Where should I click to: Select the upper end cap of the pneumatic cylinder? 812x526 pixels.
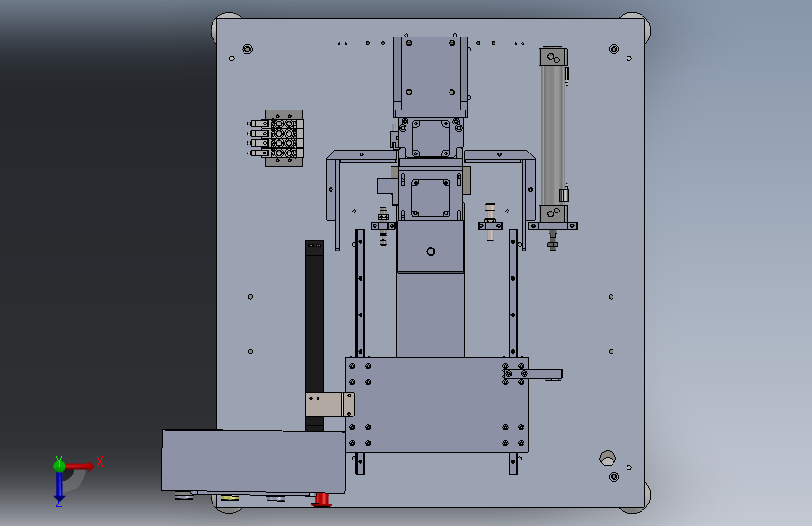tap(554, 56)
